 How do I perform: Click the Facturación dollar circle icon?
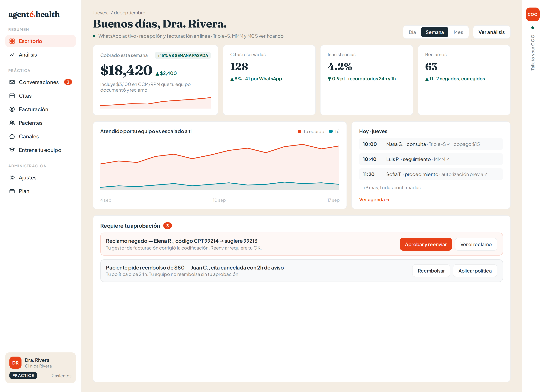point(12,109)
